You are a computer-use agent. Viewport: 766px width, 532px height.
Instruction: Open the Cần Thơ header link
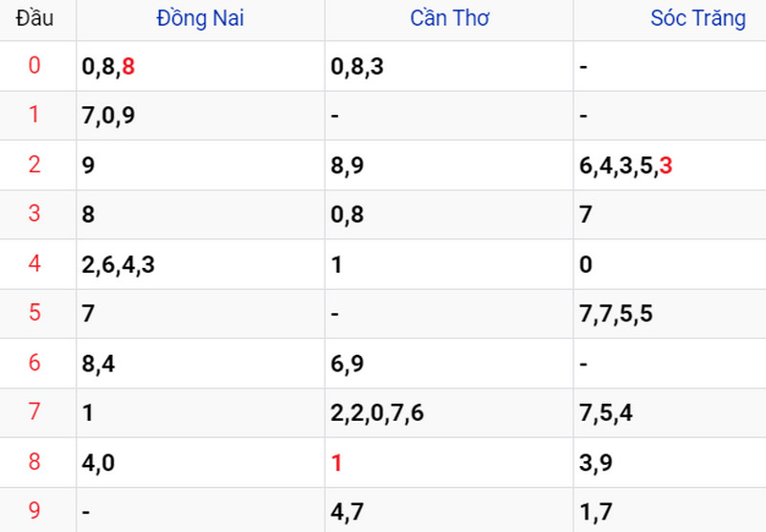(x=449, y=18)
